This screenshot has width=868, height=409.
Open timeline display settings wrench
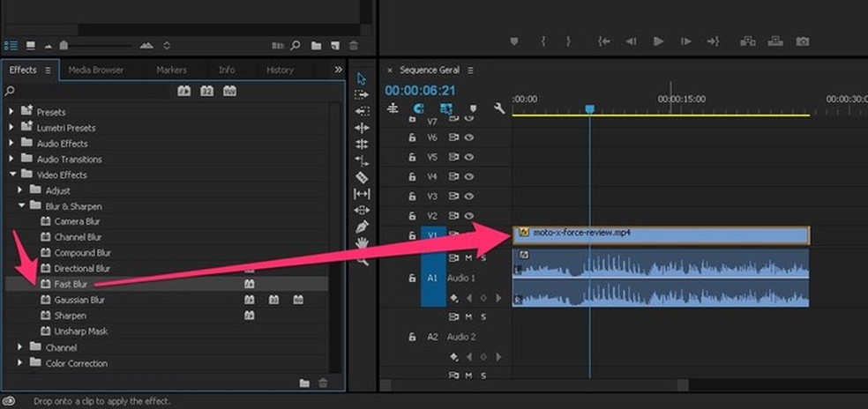coord(499,108)
